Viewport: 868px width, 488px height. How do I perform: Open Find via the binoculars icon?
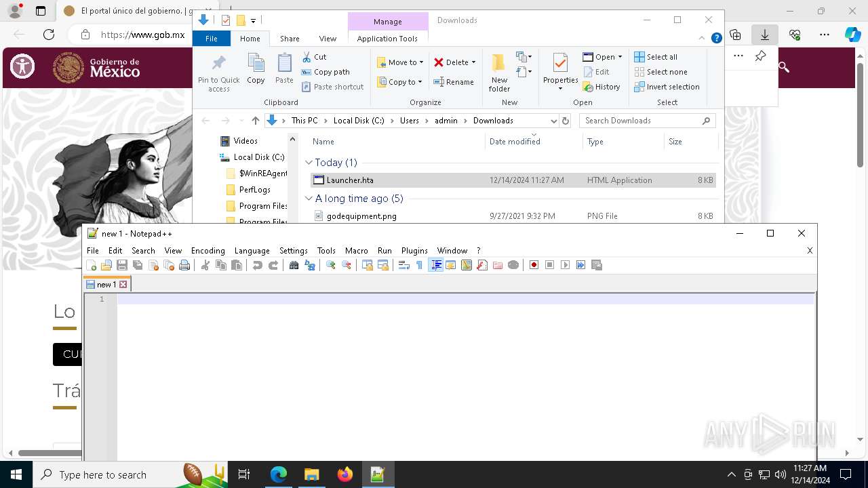click(x=294, y=265)
